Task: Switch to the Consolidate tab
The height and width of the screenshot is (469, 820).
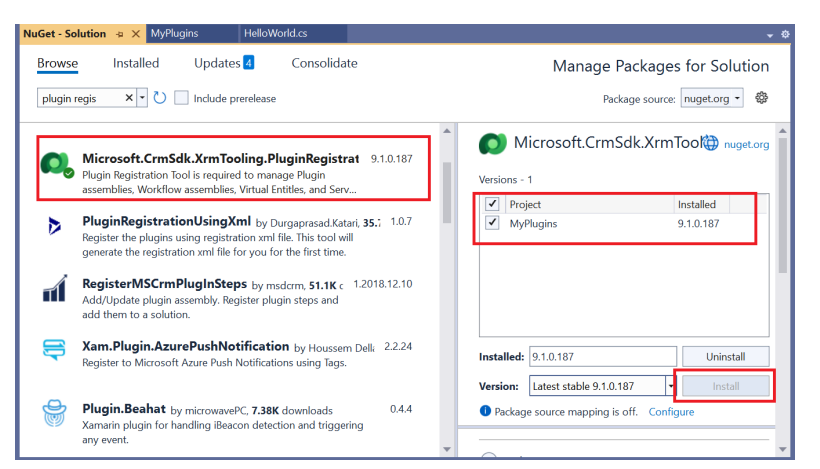Action: tap(324, 63)
